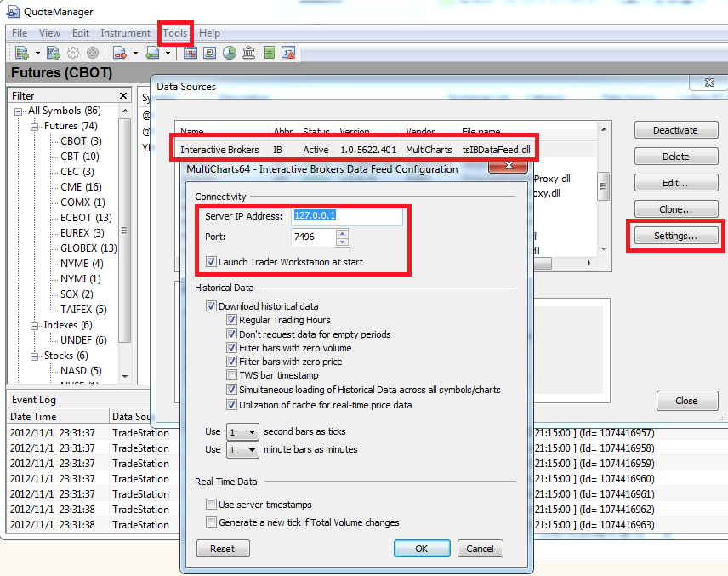Collapse the Futures tree node
This screenshot has width=728, height=576.
[x=34, y=127]
